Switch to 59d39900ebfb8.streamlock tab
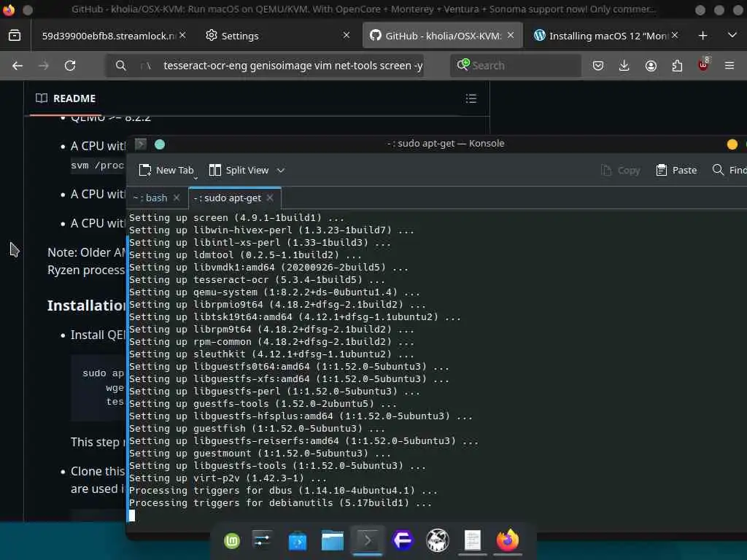This screenshot has height=560, width=747. pyautogui.click(x=109, y=36)
